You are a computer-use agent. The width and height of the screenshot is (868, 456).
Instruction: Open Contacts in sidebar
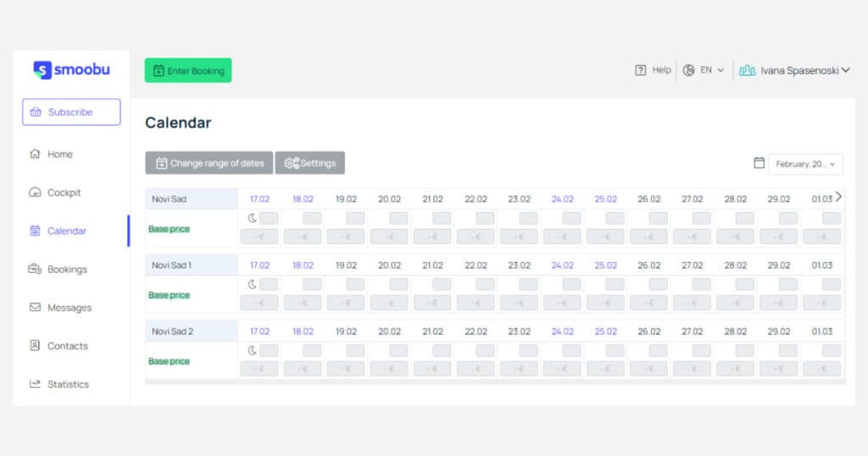(68, 346)
